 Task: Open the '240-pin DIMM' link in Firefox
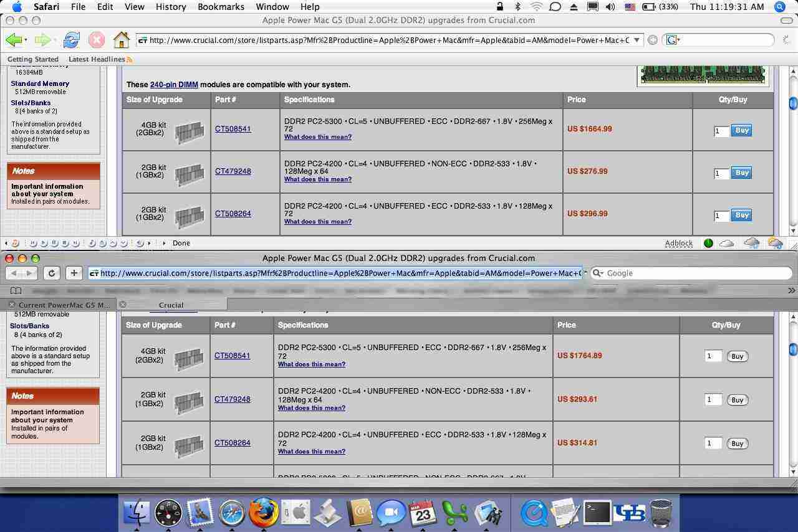coord(174,85)
